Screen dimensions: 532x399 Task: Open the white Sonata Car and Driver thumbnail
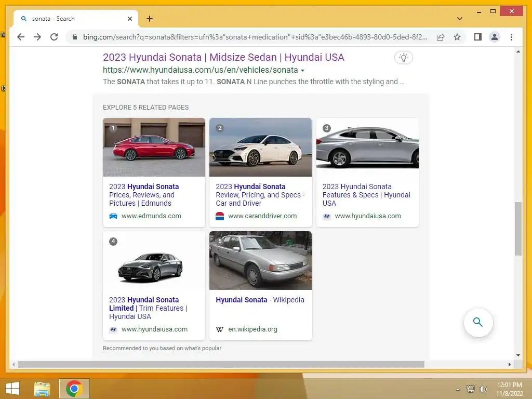[x=261, y=147]
